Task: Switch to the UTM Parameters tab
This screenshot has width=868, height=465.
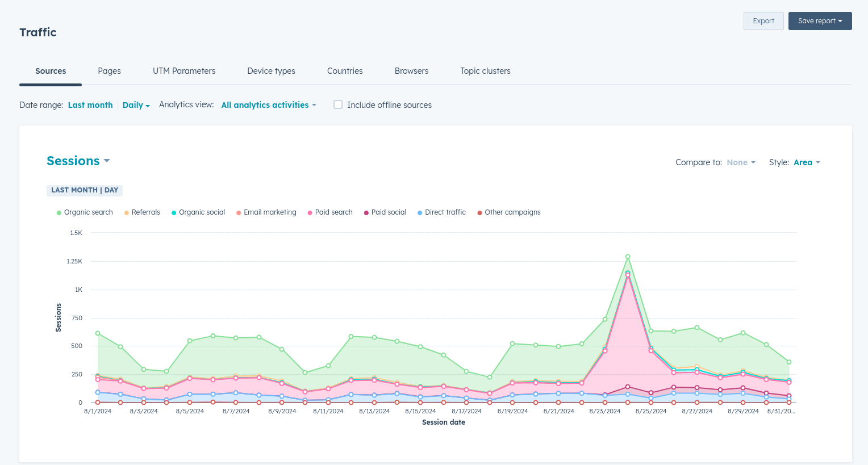Action: pyautogui.click(x=184, y=71)
